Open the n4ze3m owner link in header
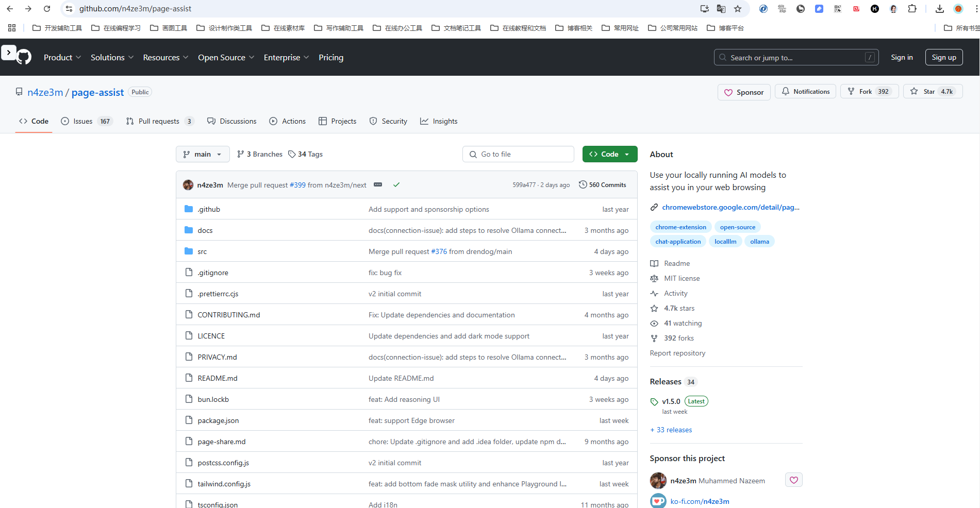The height and width of the screenshot is (508, 980). coord(45,92)
